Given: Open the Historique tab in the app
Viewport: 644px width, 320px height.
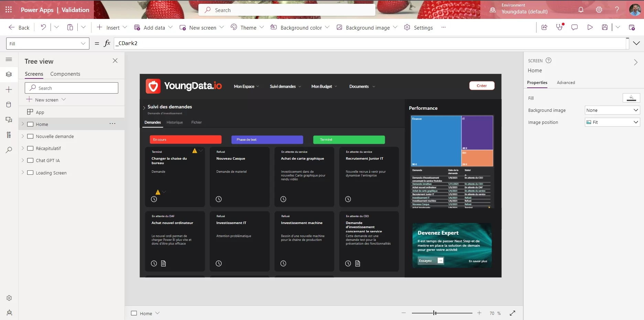Looking at the screenshot, I should click(x=175, y=122).
